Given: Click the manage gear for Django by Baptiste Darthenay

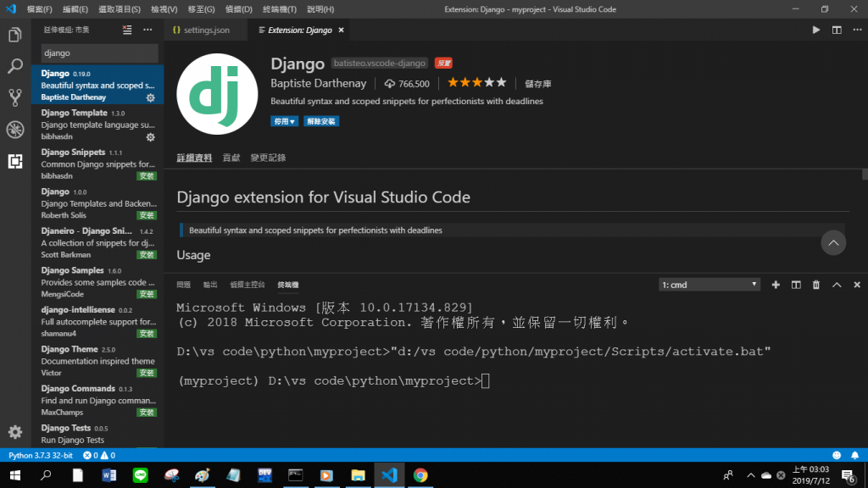Looking at the screenshot, I should click(x=151, y=98).
